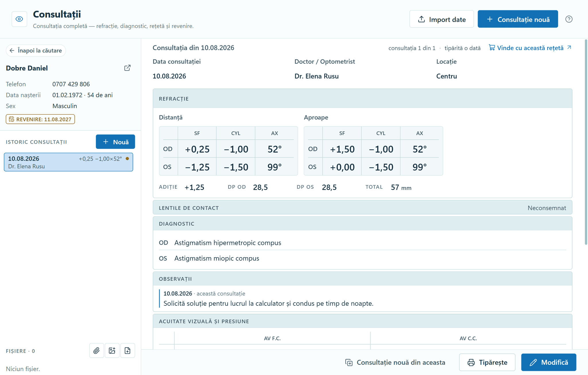Click the Observații section header
This screenshot has height=375, width=588.
(x=362, y=279)
